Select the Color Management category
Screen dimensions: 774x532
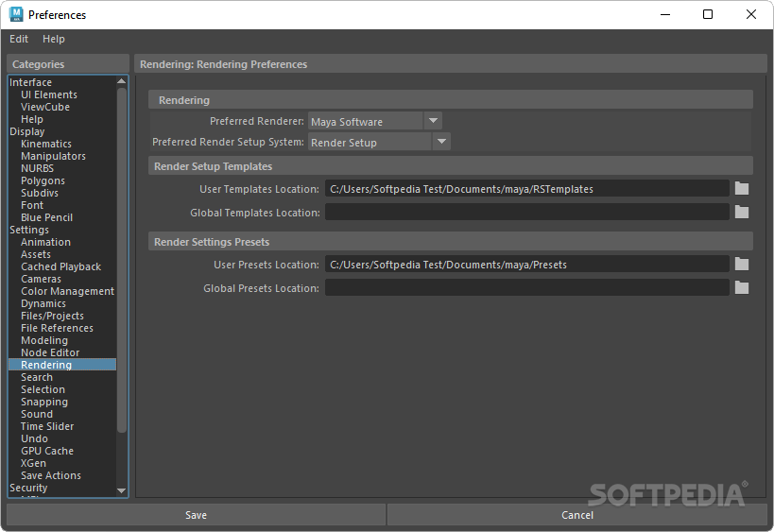(x=67, y=291)
